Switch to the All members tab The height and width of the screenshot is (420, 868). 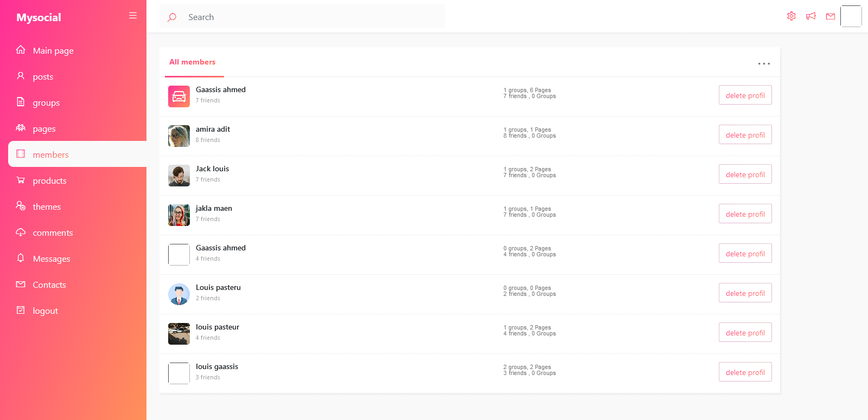(x=193, y=62)
